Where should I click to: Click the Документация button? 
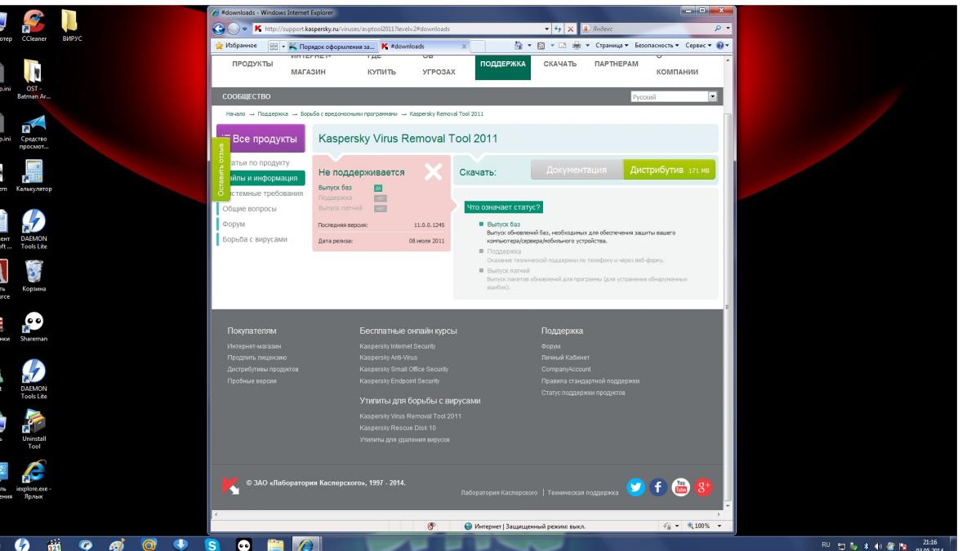pos(577,169)
